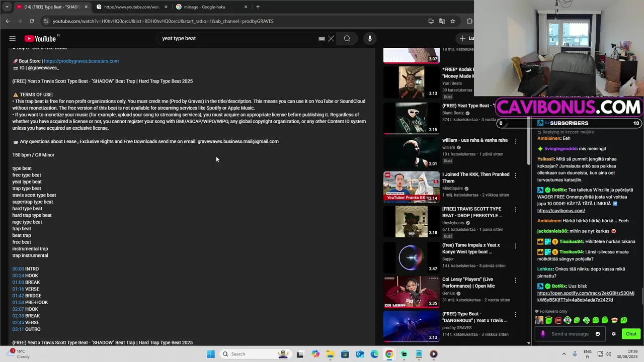This screenshot has width=644, height=362.
Task: Jump to 02:33 BREAK timestamp
Action: [18, 316]
